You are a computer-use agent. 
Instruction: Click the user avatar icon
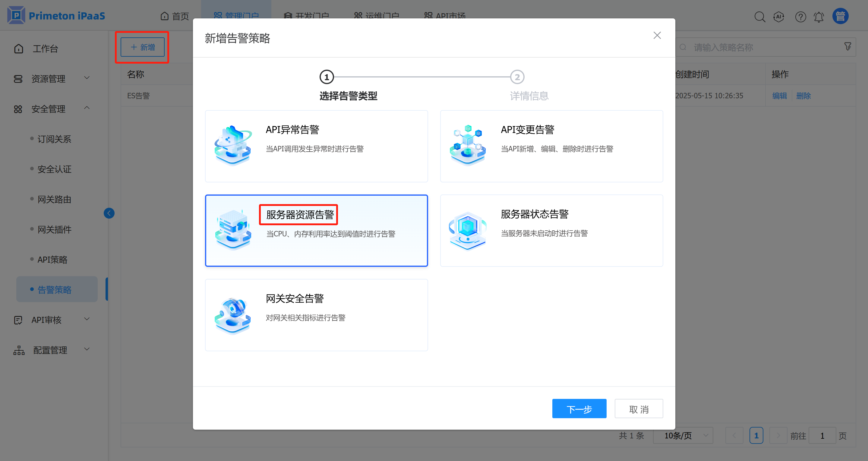[840, 16]
